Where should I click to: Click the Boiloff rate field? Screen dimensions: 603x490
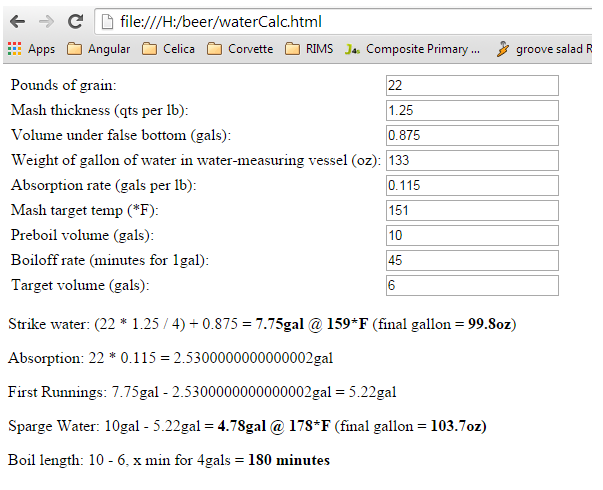tap(472, 260)
